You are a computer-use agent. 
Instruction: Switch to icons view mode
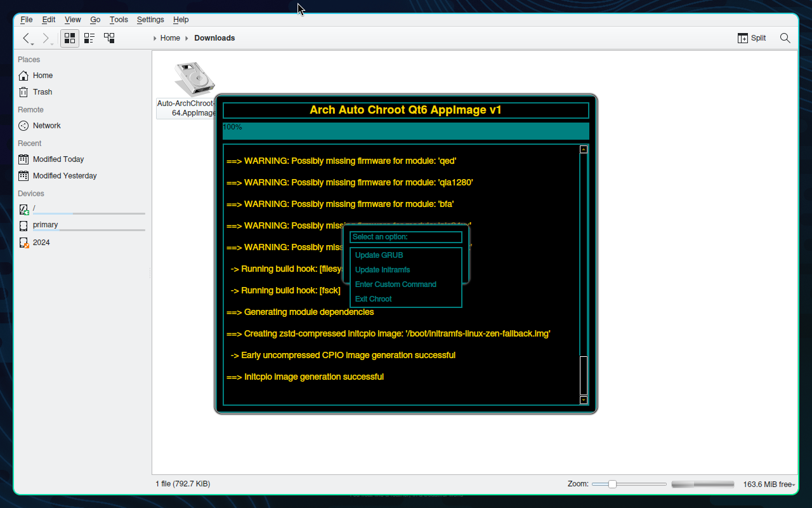click(x=70, y=38)
